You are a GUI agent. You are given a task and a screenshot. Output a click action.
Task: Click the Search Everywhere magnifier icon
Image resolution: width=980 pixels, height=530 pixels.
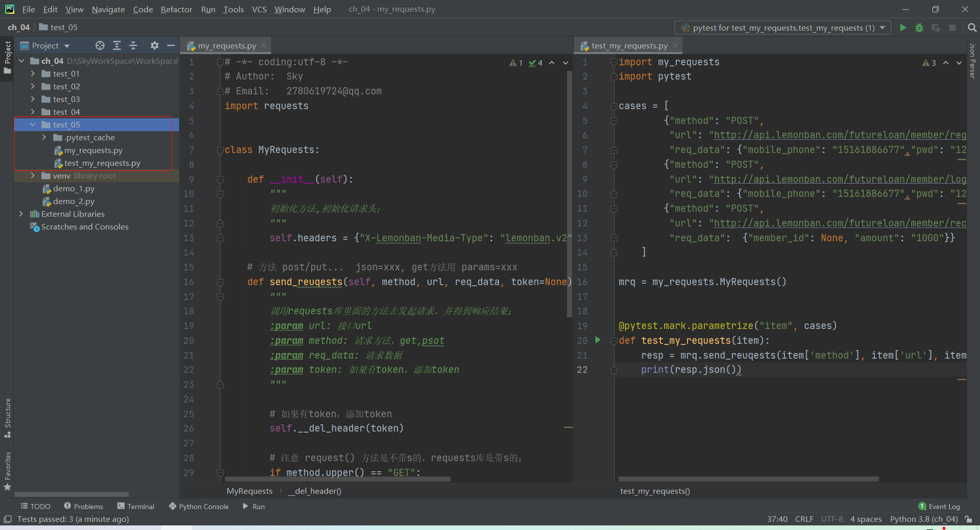click(972, 28)
